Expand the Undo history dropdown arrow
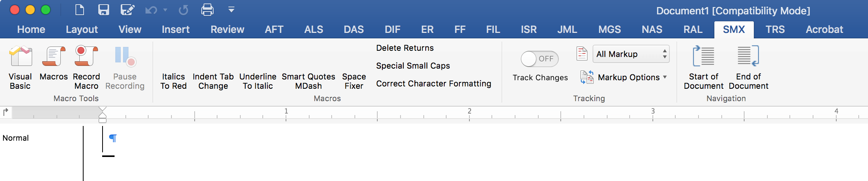868x181 pixels. coord(165,10)
